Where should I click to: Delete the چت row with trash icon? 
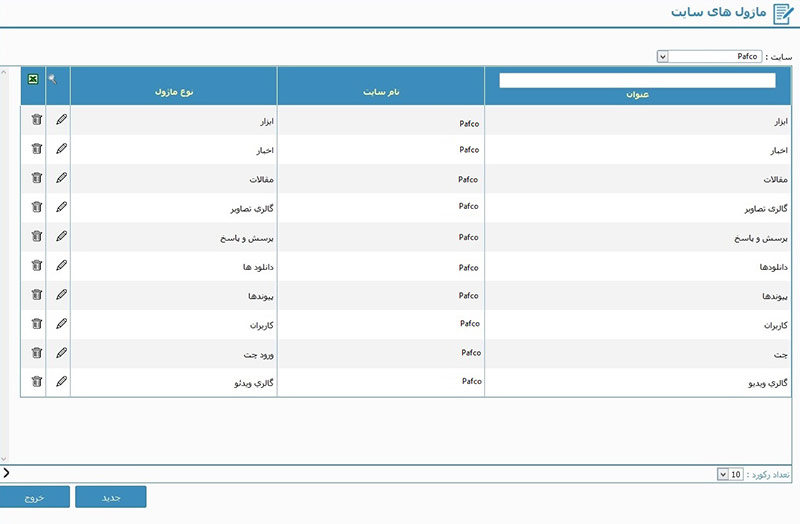click(37, 353)
